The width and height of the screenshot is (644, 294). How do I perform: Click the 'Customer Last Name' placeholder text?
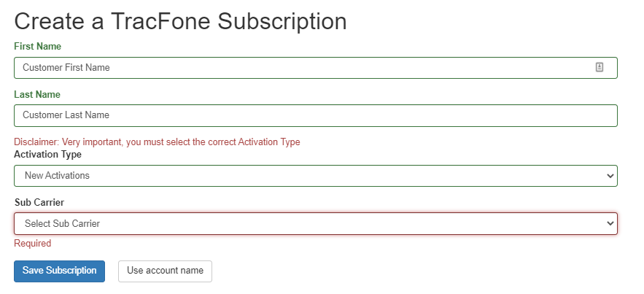(x=66, y=115)
